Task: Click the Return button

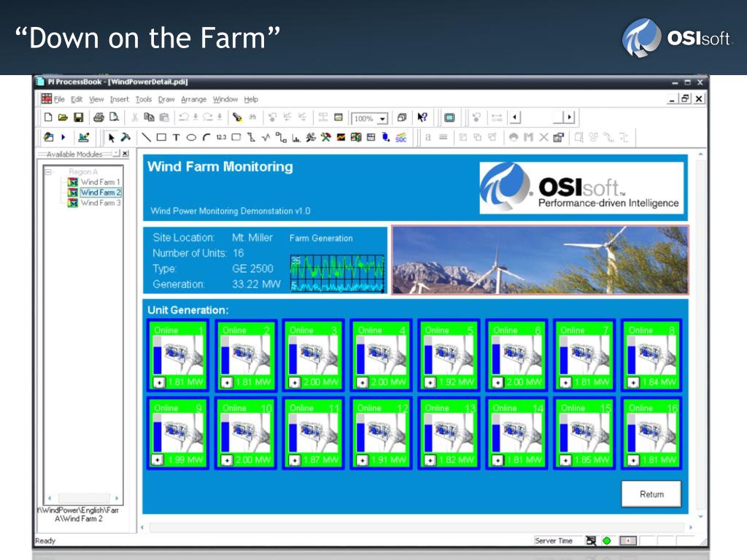Action: [651, 494]
